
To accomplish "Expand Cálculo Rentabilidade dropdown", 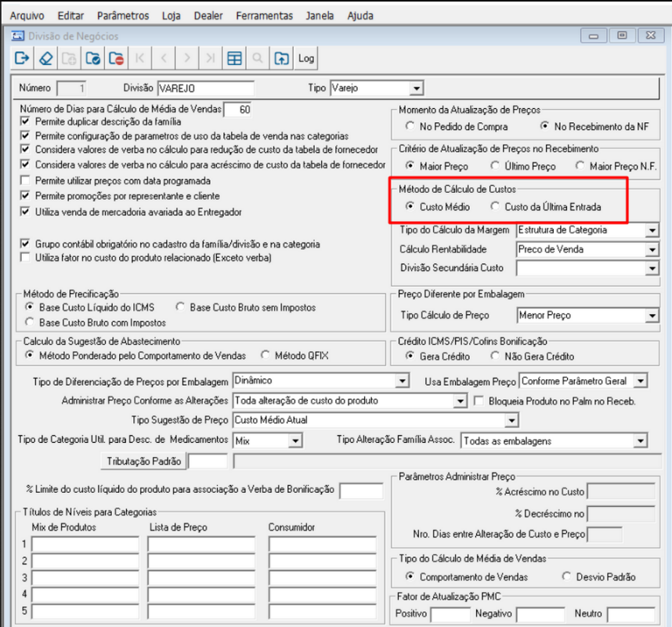I will pos(652,249).
